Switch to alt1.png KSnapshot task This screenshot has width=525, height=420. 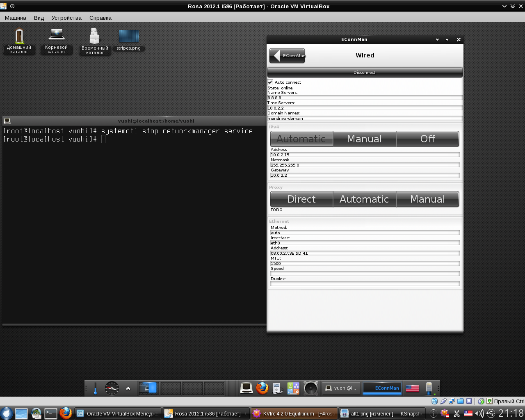point(382,414)
